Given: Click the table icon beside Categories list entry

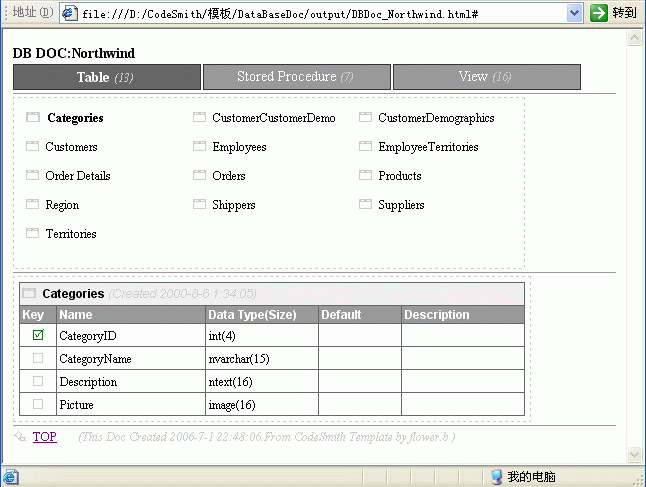Looking at the screenshot, I should (33, 117).
